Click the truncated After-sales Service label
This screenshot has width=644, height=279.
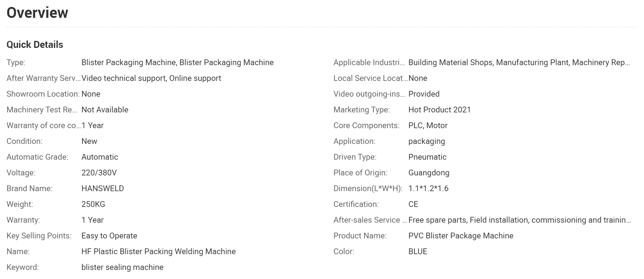[370, 220]
